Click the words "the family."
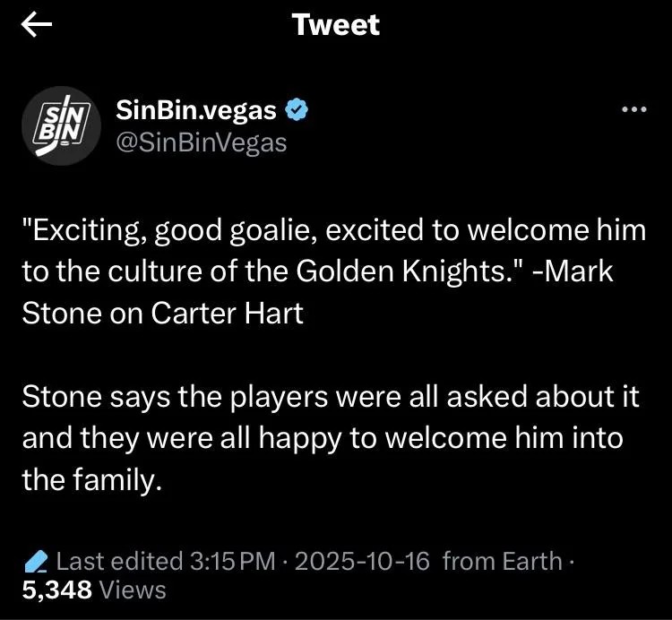The height and width of the screenshot is (620, 672). [x=92, y=479]
